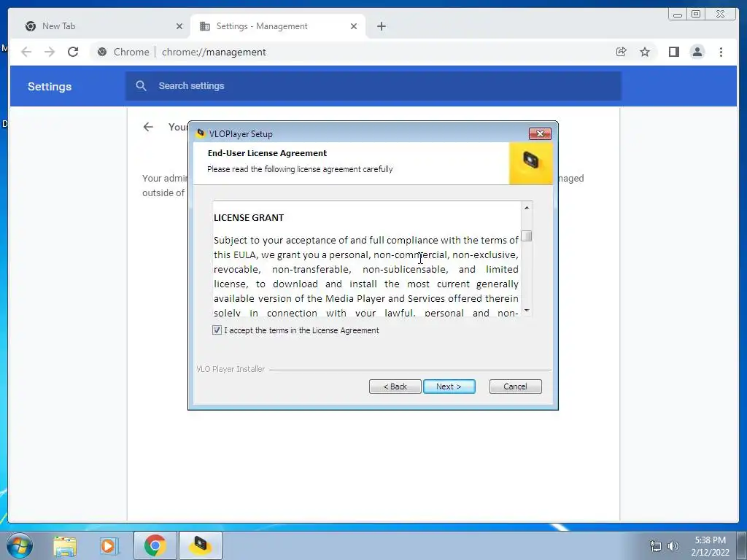The height and width of the screenshot is (560, 747).
Task: Click the Back button in VLOPlayer Setup
Action: (395, 386)
